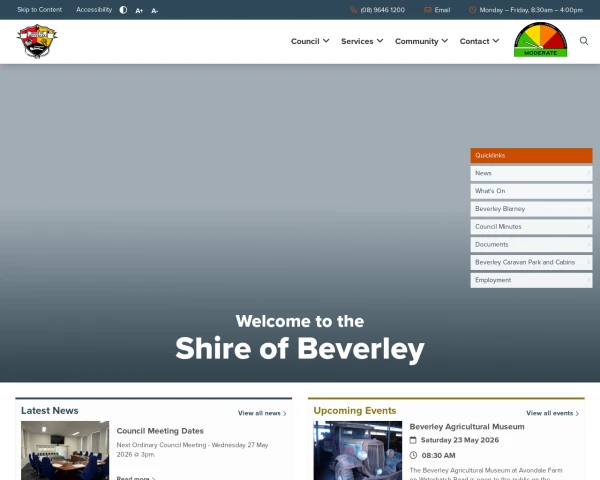Open Beverley Agricultural Museum event title

click(x=467, y=426)
